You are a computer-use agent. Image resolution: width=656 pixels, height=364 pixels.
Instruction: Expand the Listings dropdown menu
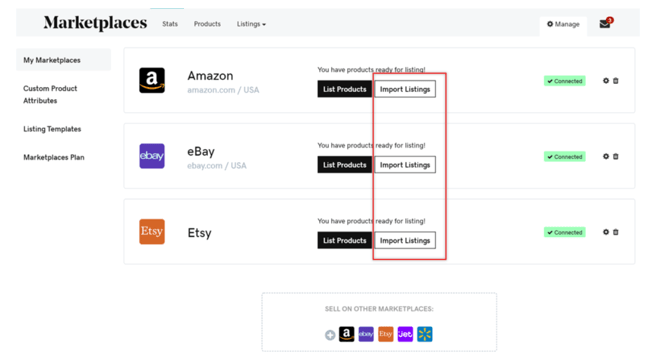pyautogui.click(x=251, y=24)
